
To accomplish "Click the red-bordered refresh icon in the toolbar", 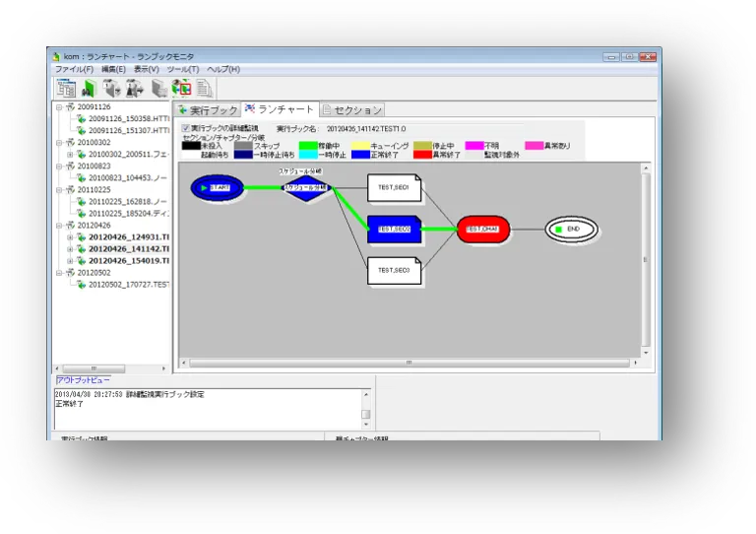I will [x=182, y=89].
